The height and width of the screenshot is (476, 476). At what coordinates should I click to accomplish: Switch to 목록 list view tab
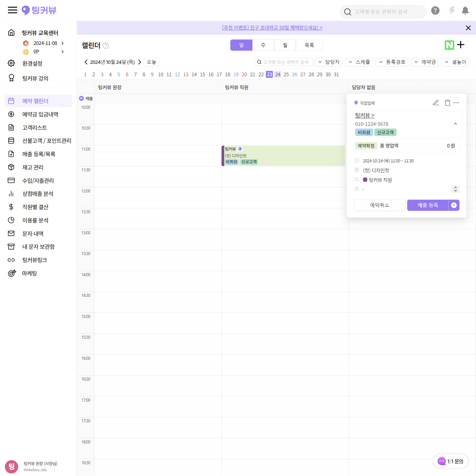pyautogui.click(x=309, y=45)
